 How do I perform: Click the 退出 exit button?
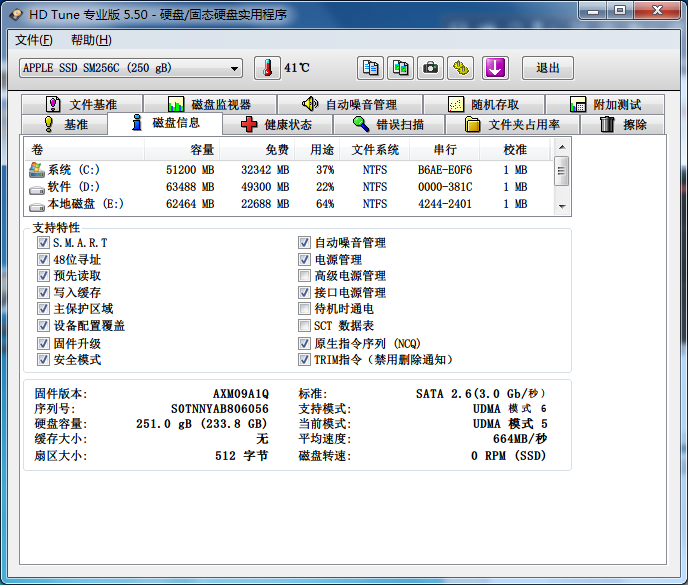point(547,68)
